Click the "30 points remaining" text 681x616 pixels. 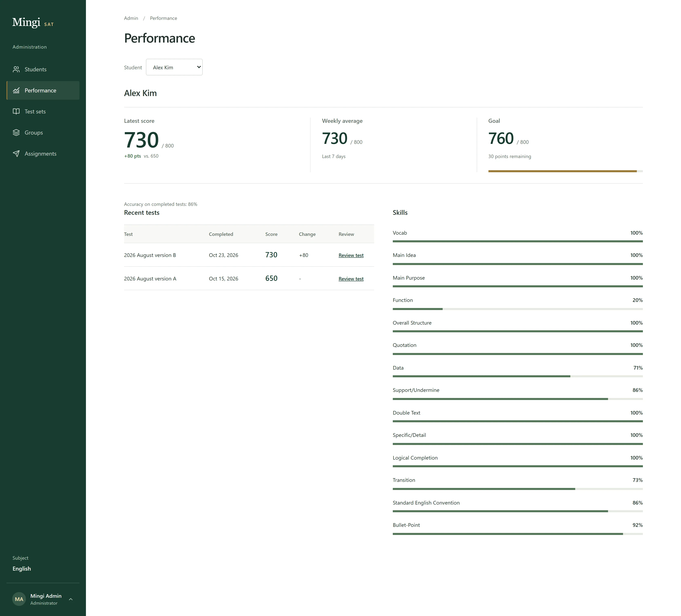coord(509,156)
